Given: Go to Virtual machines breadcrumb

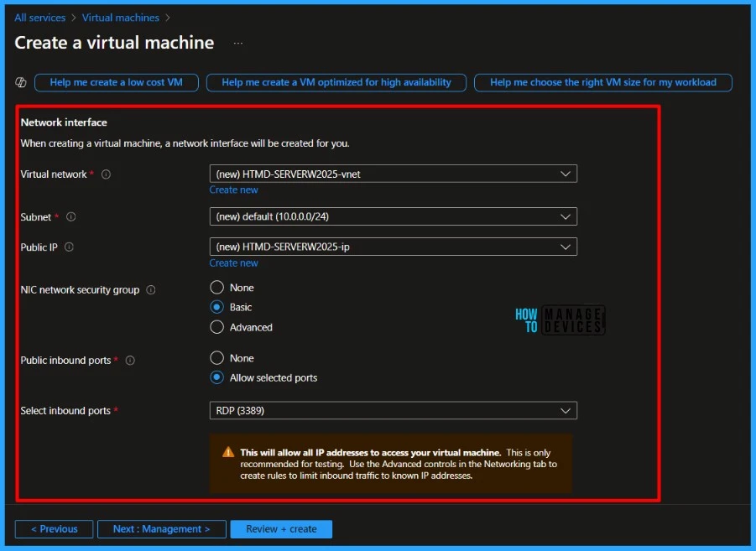Looking at the screenshot, I should coord(121,18).
